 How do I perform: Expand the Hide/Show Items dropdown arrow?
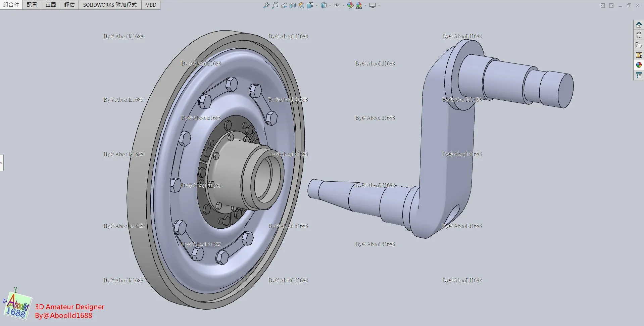[343, 5]
